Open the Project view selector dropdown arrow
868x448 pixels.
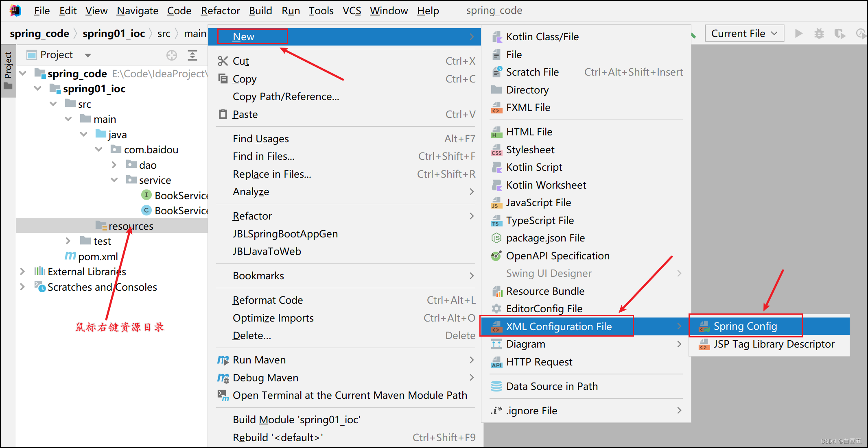pos(88,55)
